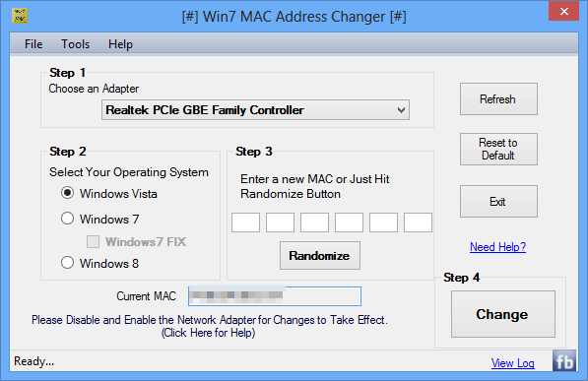Open the View Log link

click(512, 363)
